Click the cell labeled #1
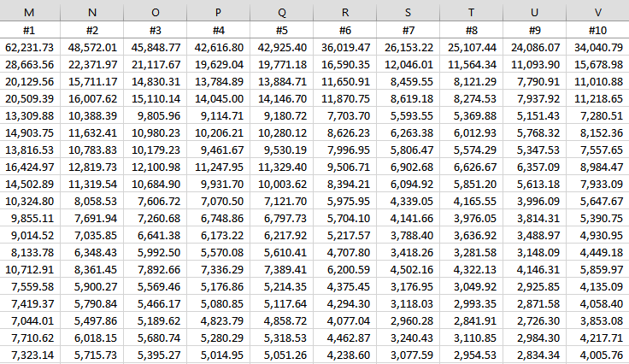Image resolution: width=629 pixels, height=364 pixels. coord(30,30)
